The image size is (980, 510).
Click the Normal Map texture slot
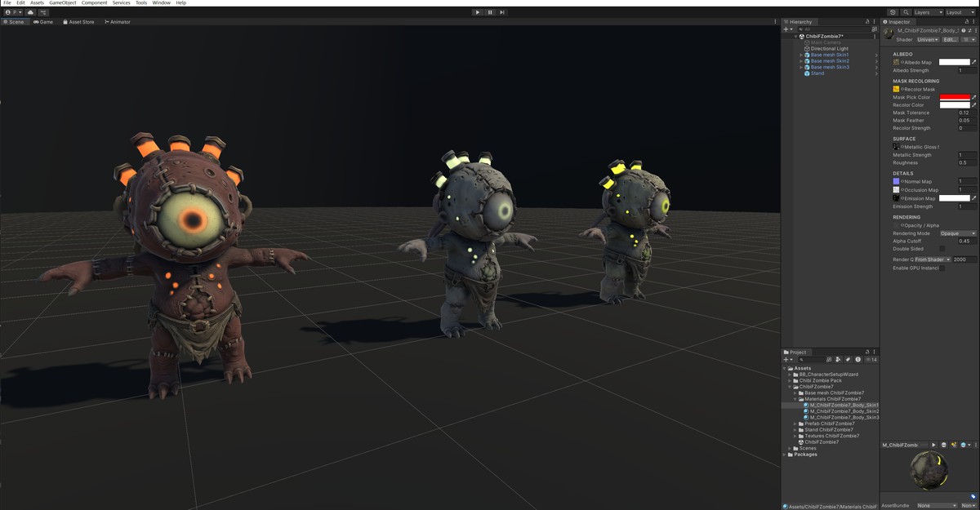click(896, 181)
